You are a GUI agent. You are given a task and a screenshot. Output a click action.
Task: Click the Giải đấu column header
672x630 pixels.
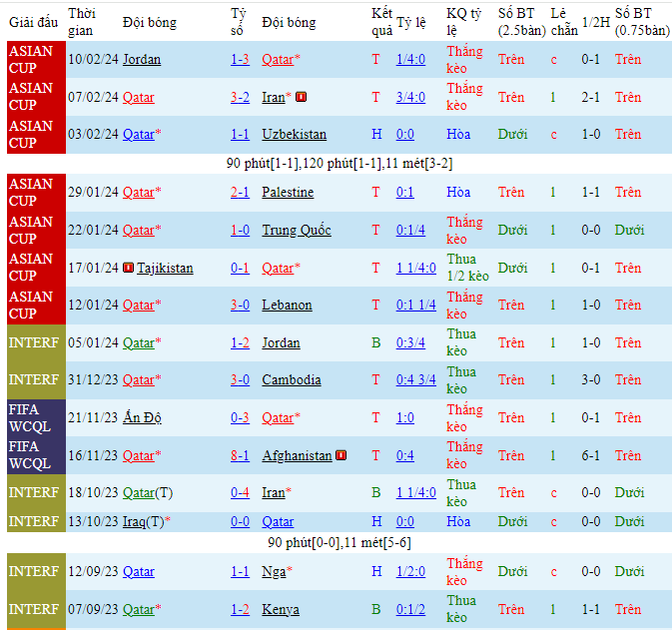pyautogui.click(x=34, y=21)
